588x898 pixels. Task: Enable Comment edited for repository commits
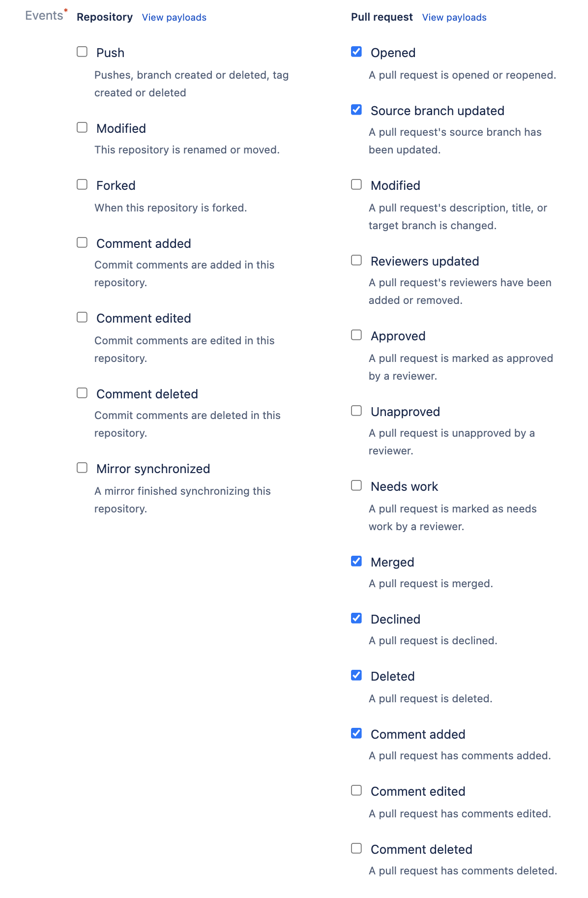[x=82, y=316]
